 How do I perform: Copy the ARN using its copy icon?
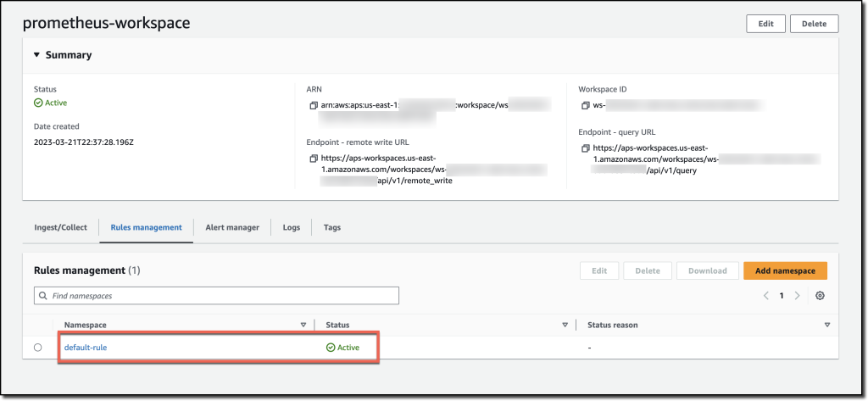tap(314, 105)
